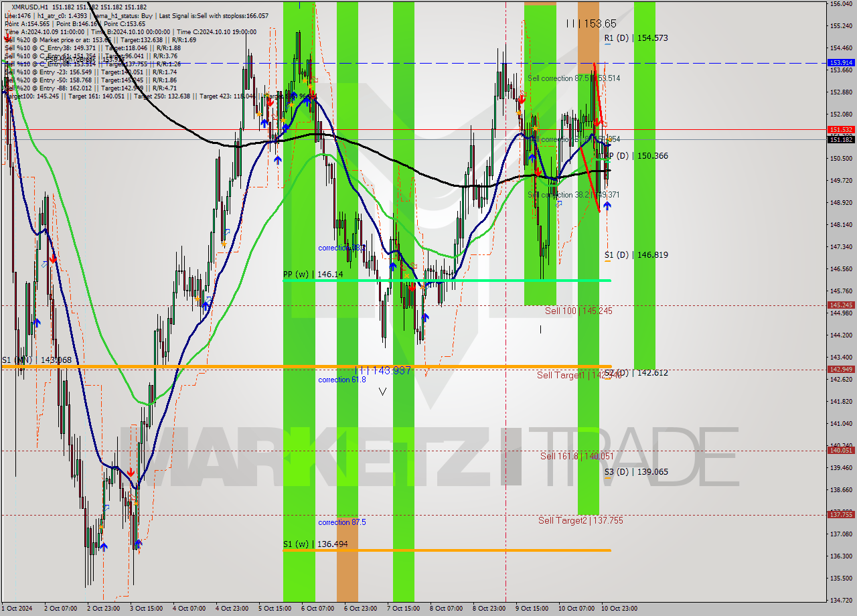Click the 148.930 price scale value

click(x=841, y=202)
